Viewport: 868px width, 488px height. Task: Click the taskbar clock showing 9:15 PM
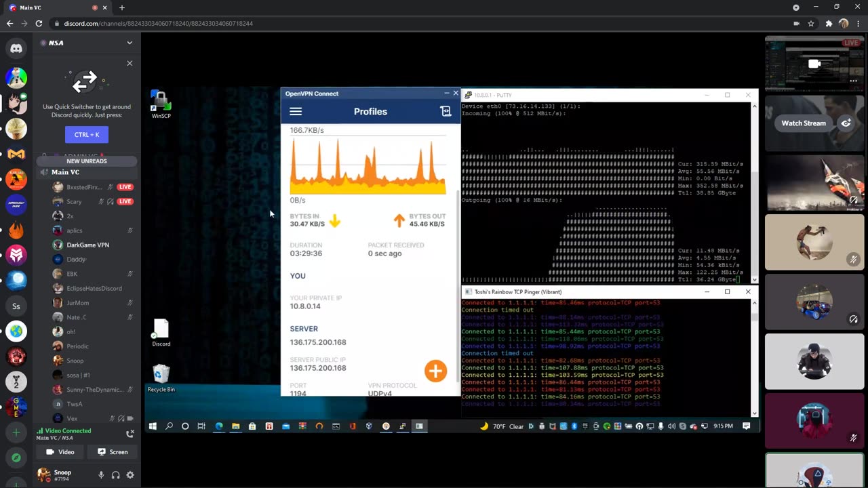[723, 426]
